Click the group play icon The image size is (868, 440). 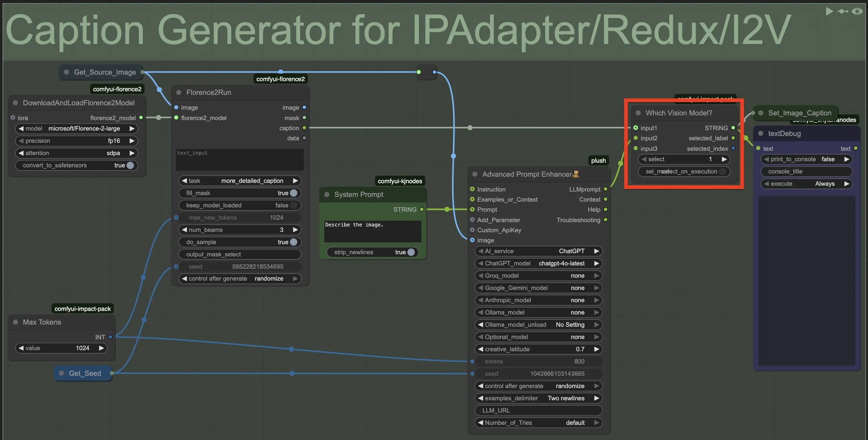pos(829,12)
